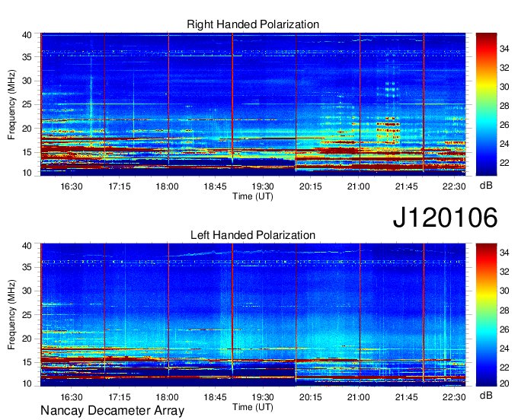
Task: Click the 'dB' unit label under the top color bar
Action: click(486, 186)
